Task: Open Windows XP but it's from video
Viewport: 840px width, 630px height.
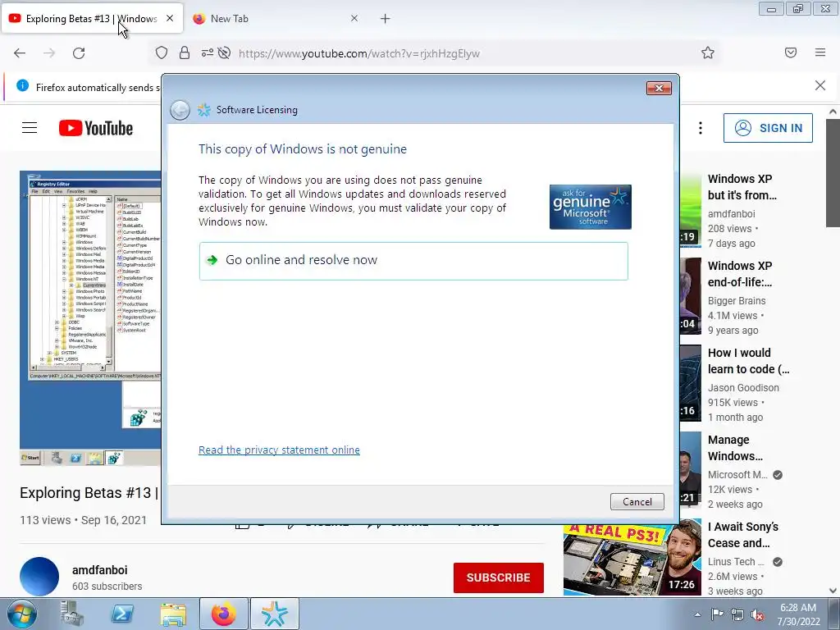Action: (742, 187)
